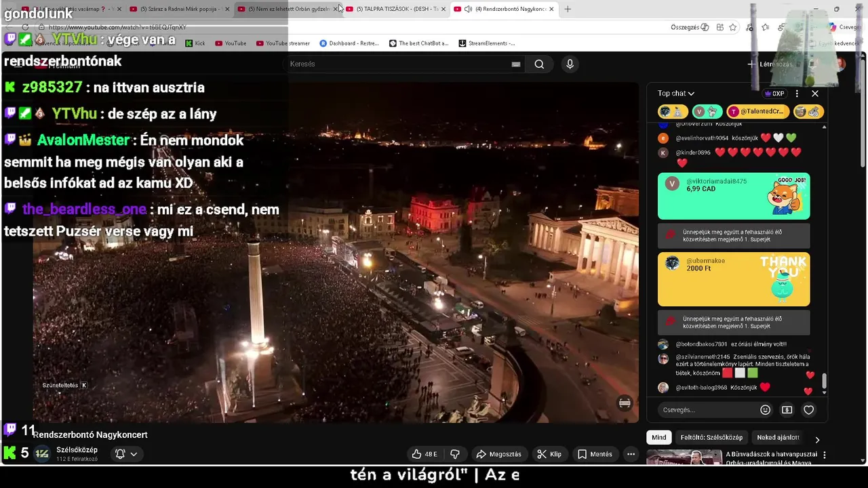
Task: Open the on-screen keyboard icon in search box
Action: tap(516, 64)
